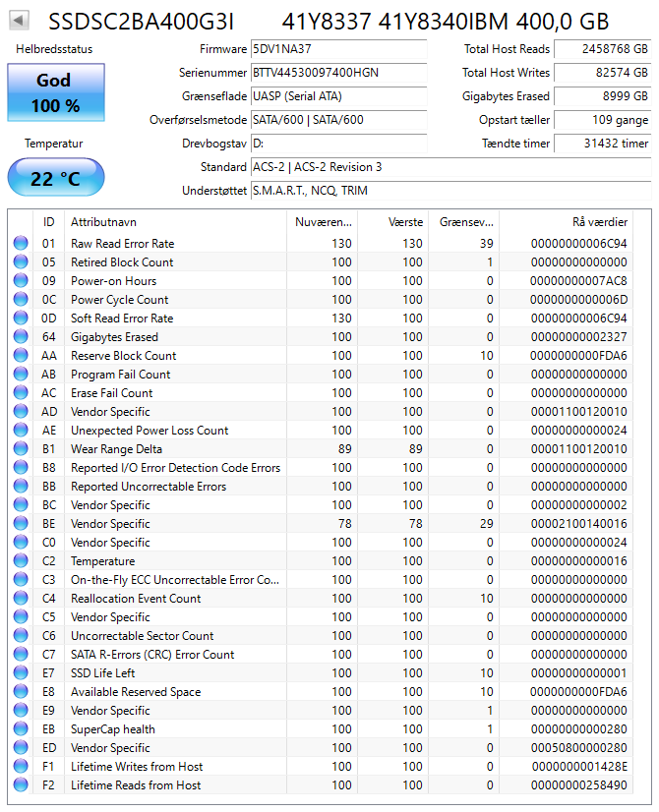The image size is (659, 812).
Task: Click the previous disk arrow button
Action: [x=19, y=21]
